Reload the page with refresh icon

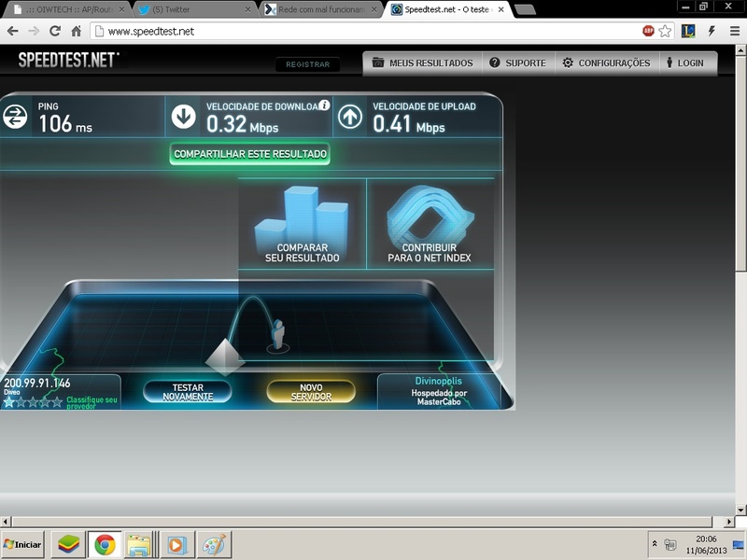55,32
